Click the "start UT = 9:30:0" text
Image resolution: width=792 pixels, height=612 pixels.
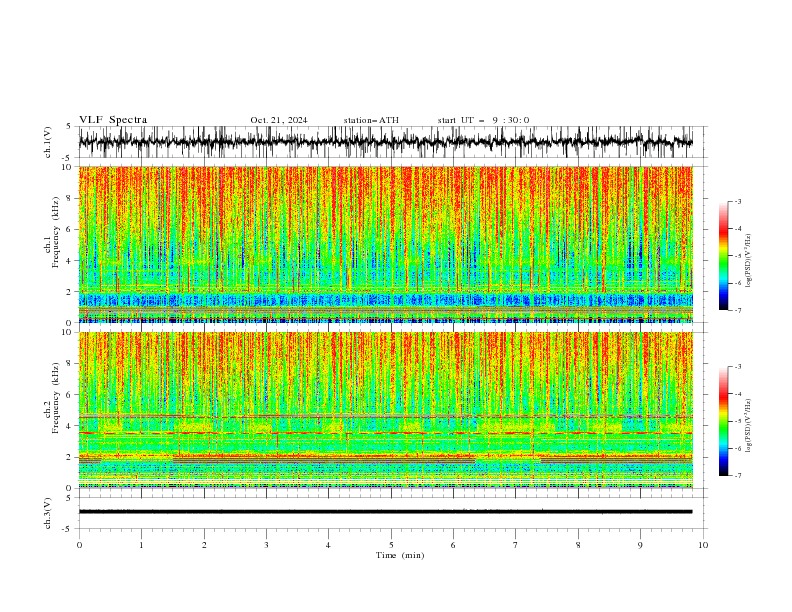click(x=483, y=120)
